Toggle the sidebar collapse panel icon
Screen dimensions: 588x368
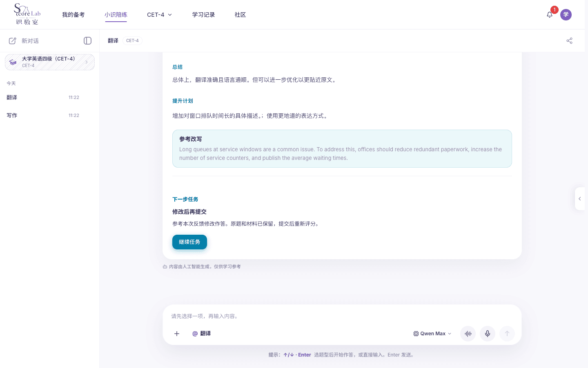coord(87,40)
